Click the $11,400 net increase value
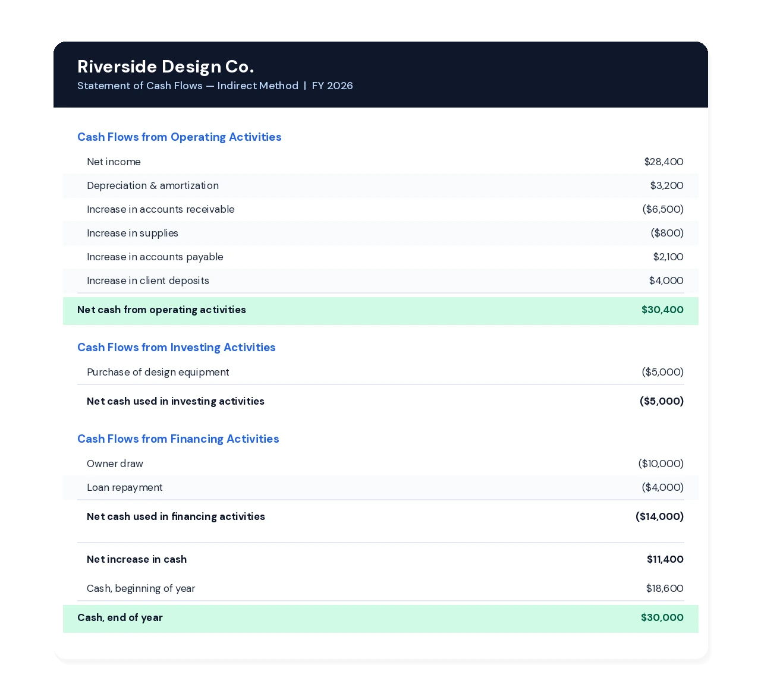Screen dimensions: 761x700 (x=665, y=559)
